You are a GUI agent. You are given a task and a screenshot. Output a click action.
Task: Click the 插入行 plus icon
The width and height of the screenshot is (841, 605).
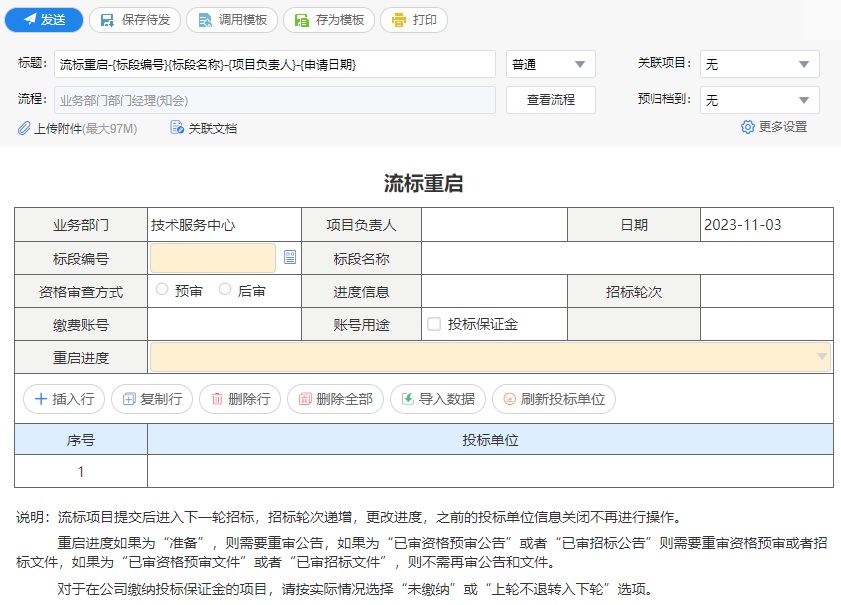(41, 399)
